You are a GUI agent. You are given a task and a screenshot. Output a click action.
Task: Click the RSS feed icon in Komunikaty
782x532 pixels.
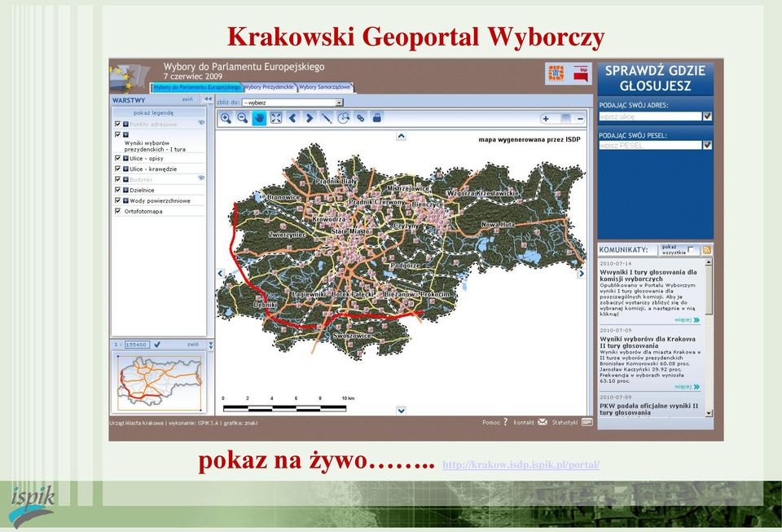(x=707, y=250)
